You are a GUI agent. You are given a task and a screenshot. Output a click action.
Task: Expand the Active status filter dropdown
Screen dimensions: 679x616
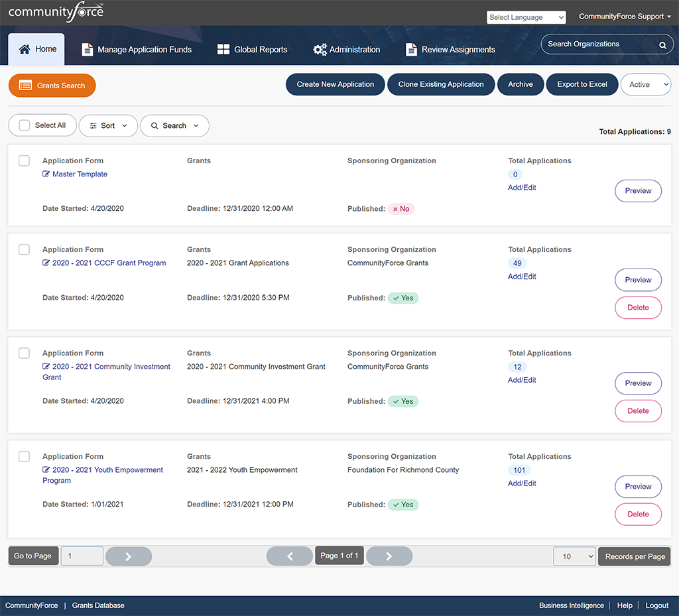[x=645, y=84]
